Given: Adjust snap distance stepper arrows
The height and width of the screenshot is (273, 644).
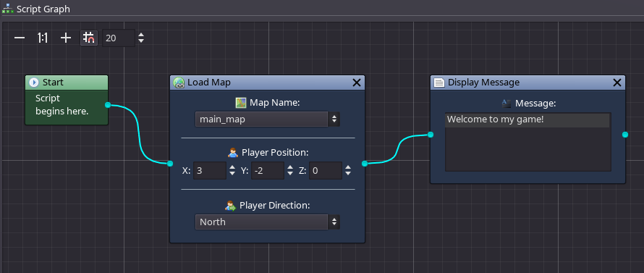Looking at the screenshot, I should click(x=141, y=38).
